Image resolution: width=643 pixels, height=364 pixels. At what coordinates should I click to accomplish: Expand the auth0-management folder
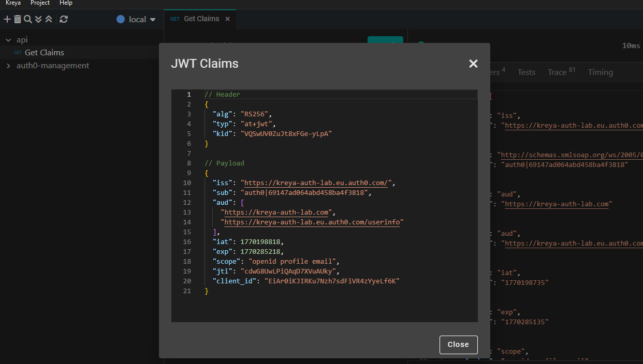click(8, 66)
